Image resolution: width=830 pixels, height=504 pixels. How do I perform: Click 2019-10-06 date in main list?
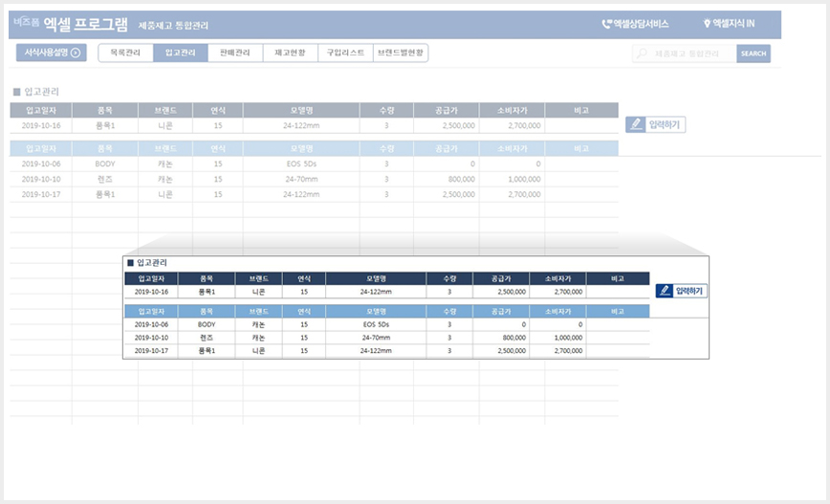[41, 164]
